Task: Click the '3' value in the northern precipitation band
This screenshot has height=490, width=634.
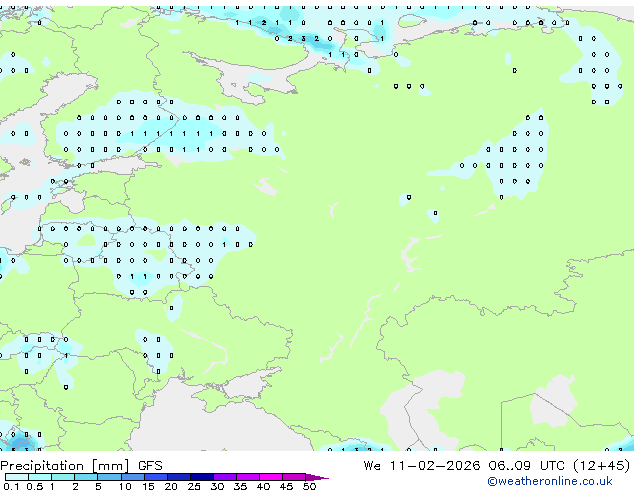Action: click(303, 38)
